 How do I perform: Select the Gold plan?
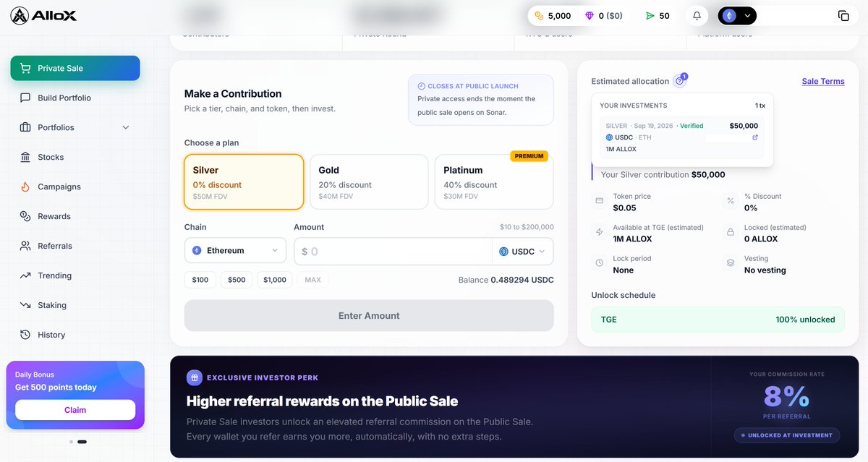click(x=369, y=181)
